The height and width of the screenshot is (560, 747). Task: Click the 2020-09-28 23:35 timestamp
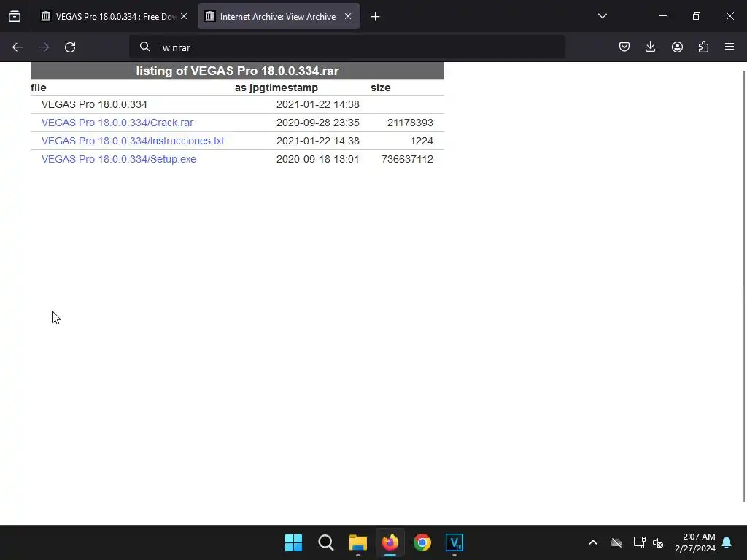point(318,122)
